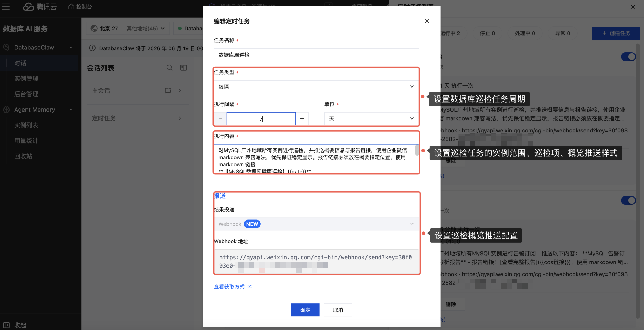Collapse the DatabaseClaw menu section
The height and width of the screenshot is (330, 644).
click(71, 47)
